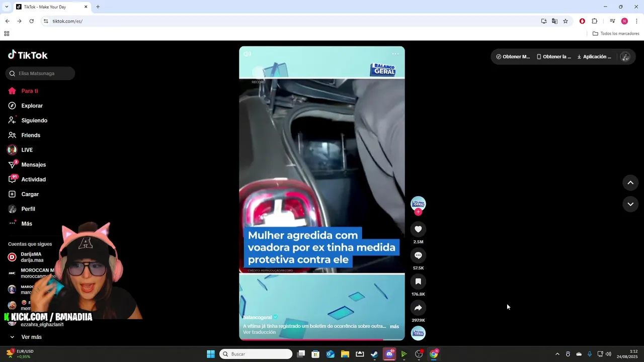Click Ver traducción under the caption
This screenshot has width=644, height=362.
pyautogui.click(x=259, y=332)
